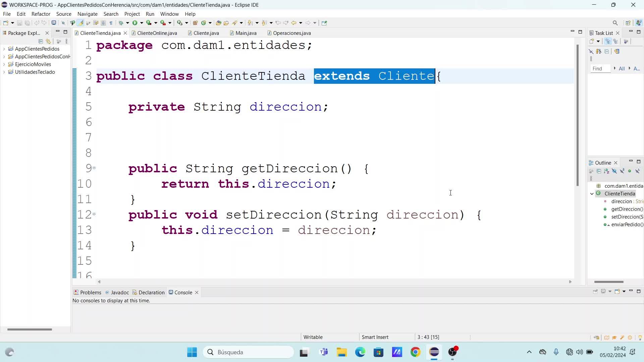Click Hide Fields icon in Outline
Screen dimensions: 644x362
614,171
